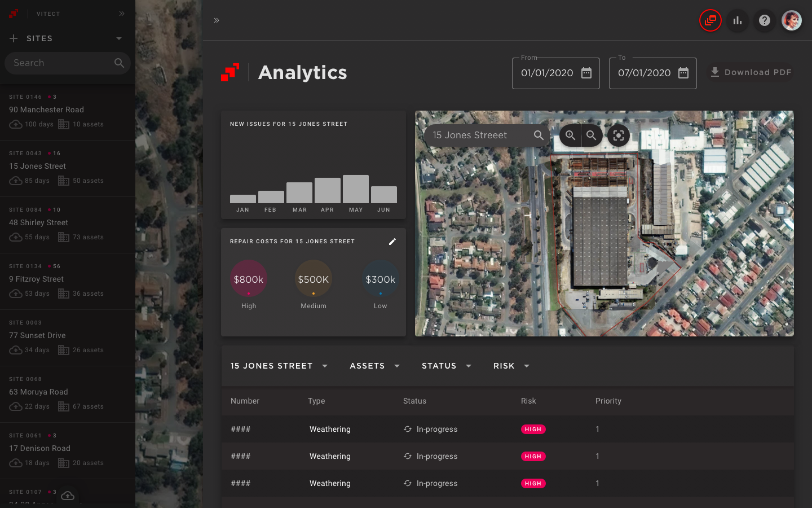Open the 15 JONES STREET filter dropdown
Image resolution: width=812 pixels, height=508 pixels.
point(279,366)
